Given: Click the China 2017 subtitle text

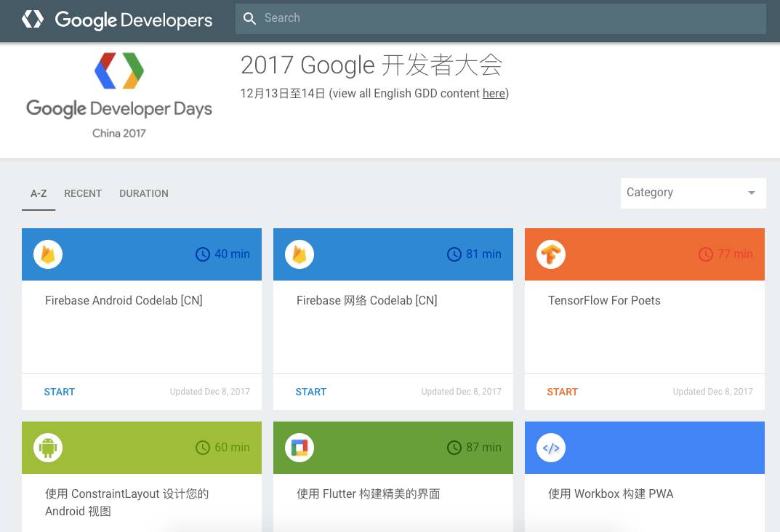Looking at the screenshot, I should tap(119, 133).
